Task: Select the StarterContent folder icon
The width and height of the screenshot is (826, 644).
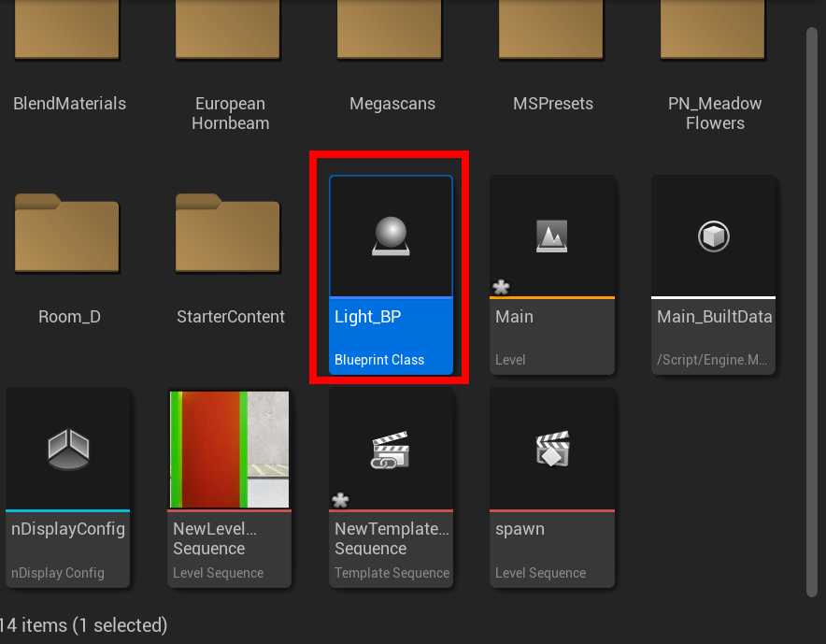Action: (x=228, y=233)
